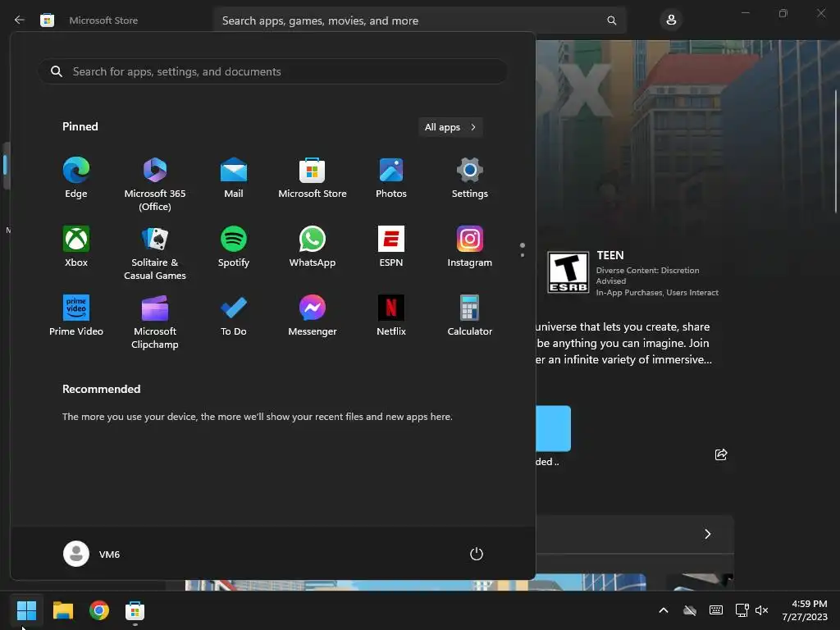Go back in Microsoft Store

[x=20, y=20]
